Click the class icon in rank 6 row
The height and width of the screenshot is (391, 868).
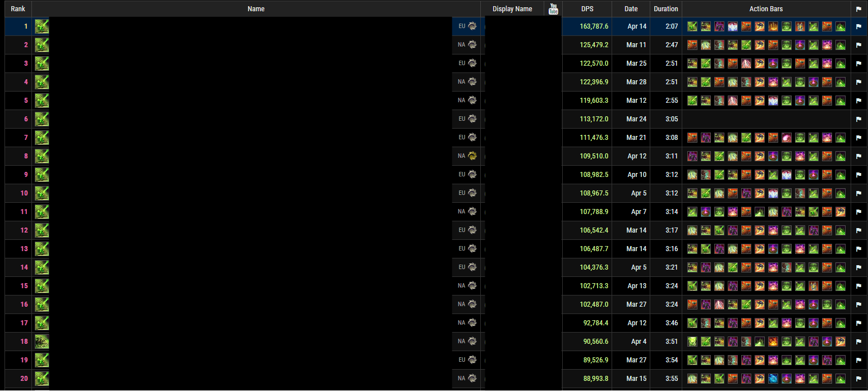[x=42, y=119]
